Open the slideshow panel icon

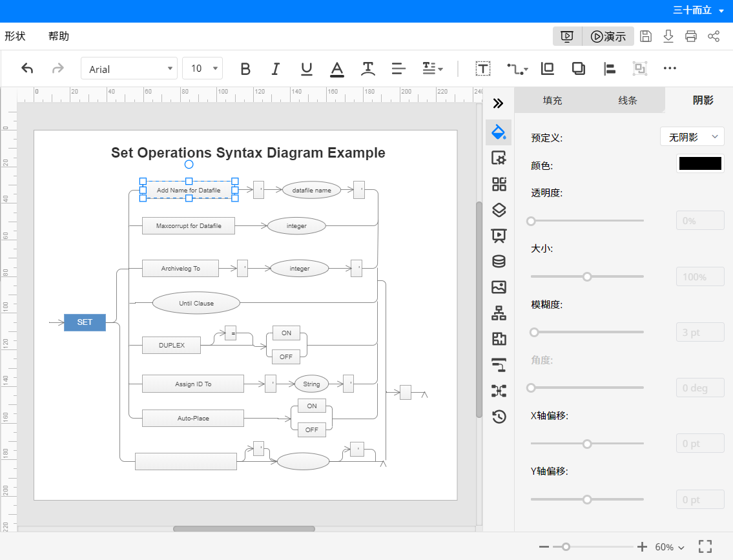[499, 236]
